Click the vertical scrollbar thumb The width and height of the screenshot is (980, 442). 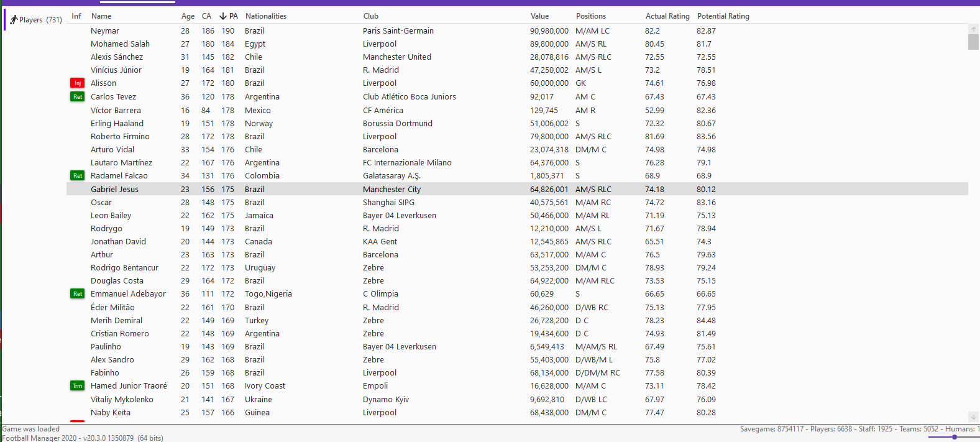973,42
